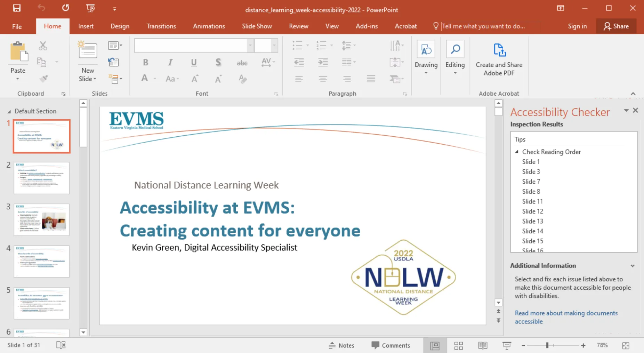Click the Copy icon
Screen dimensions: 644x353
42,62
